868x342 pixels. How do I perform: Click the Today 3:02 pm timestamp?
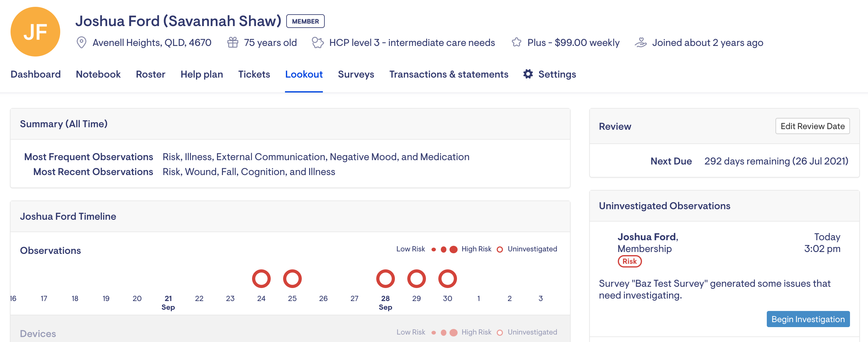822,243
